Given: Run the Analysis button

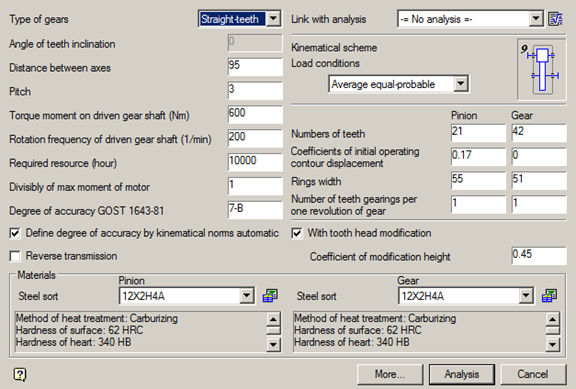Looking at the screenshot, I should coord(462,374).
